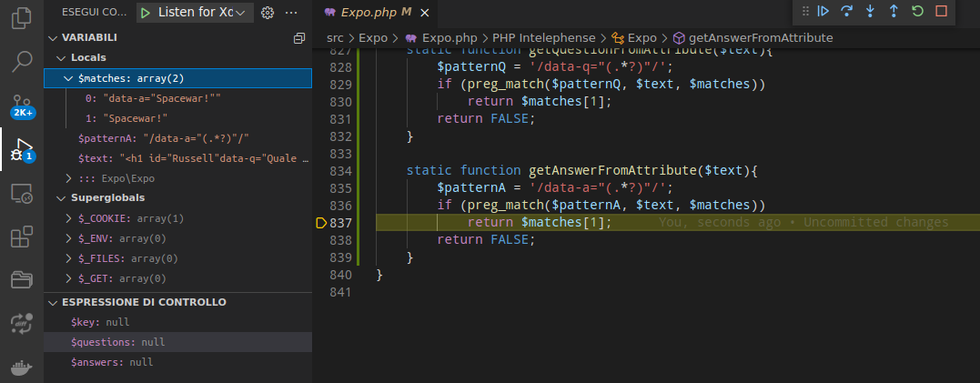Screen dimensions: 980x383
Task: Collapse all variables icon
Action: [x=299, y=38]
